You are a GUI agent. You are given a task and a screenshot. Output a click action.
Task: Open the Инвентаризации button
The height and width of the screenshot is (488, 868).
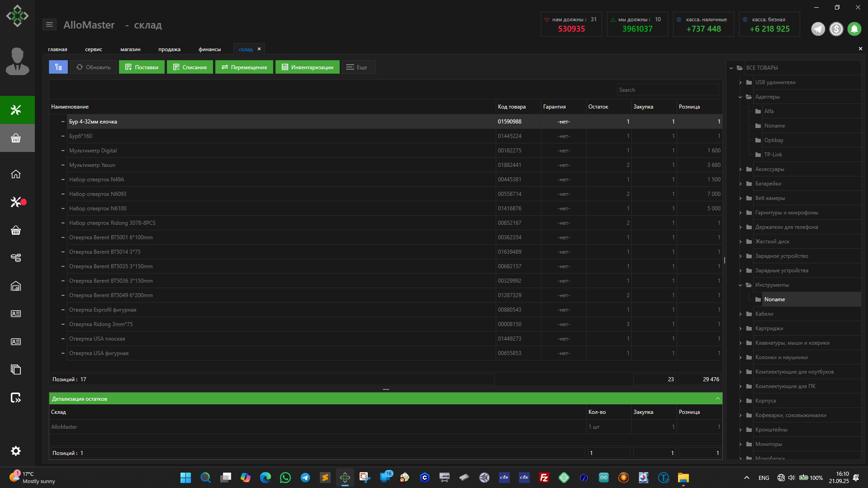[308, 67]
